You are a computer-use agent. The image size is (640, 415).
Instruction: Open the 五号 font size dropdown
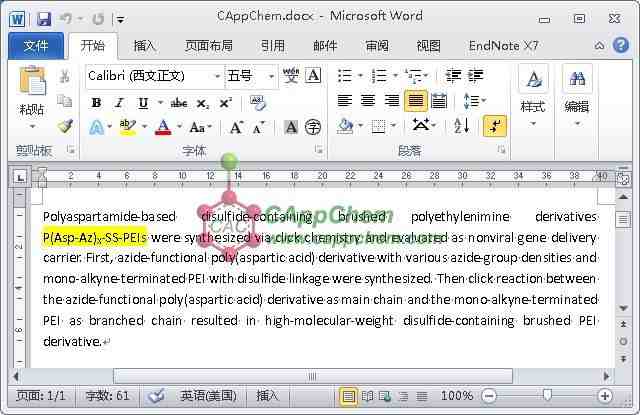point(271,76)
